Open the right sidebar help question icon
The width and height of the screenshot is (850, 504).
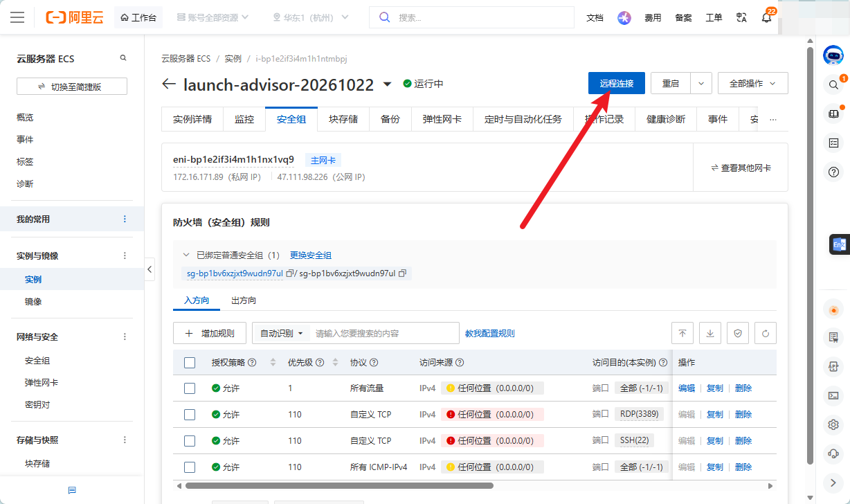pos(833,172)
